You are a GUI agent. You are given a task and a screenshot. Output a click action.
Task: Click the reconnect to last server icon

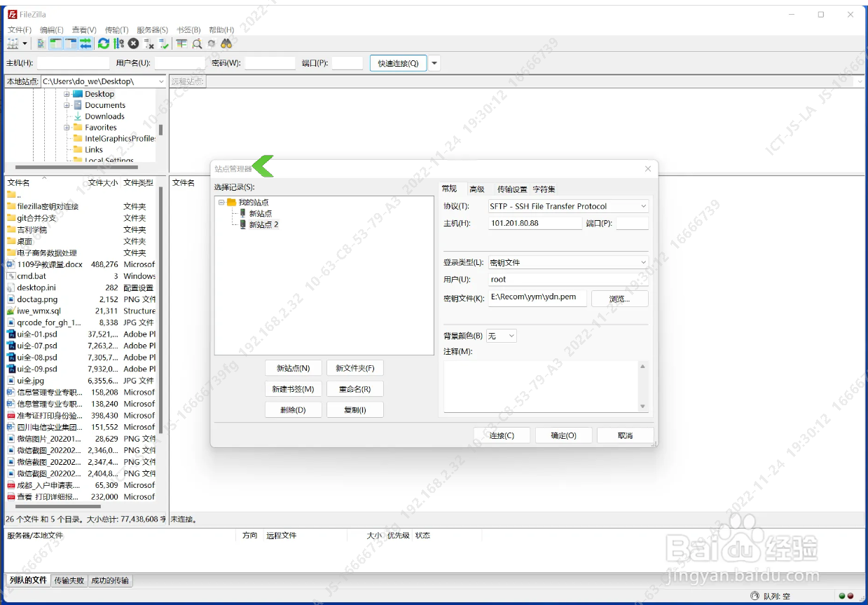164,43
